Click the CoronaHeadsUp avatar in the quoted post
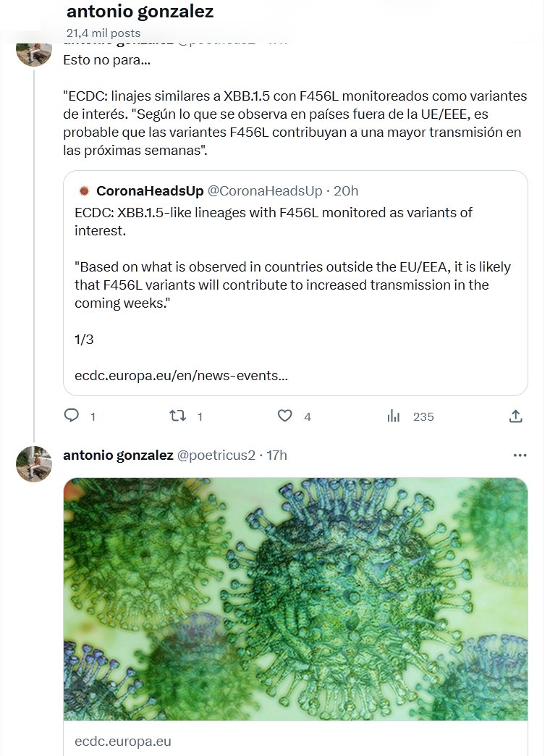This screenshot has width=550, height=756. click(84, 191)
